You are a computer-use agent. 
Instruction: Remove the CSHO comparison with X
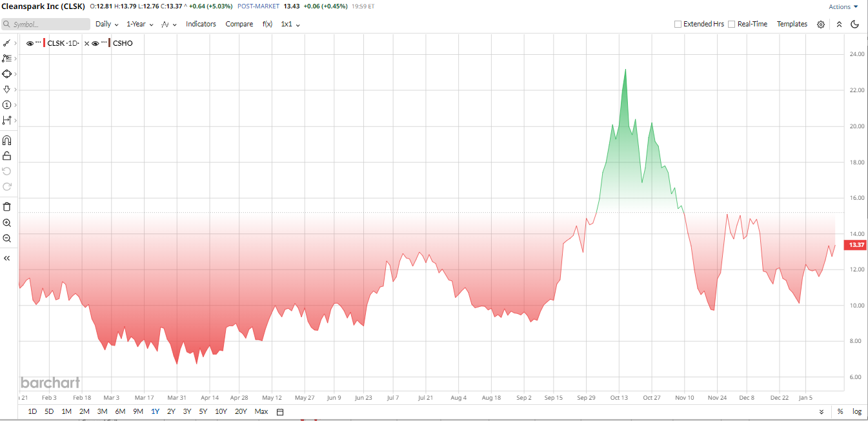pos(86,43)
